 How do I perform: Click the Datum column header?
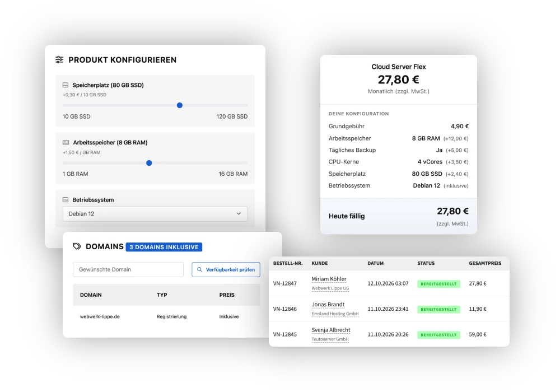click(x=375, y=263)
